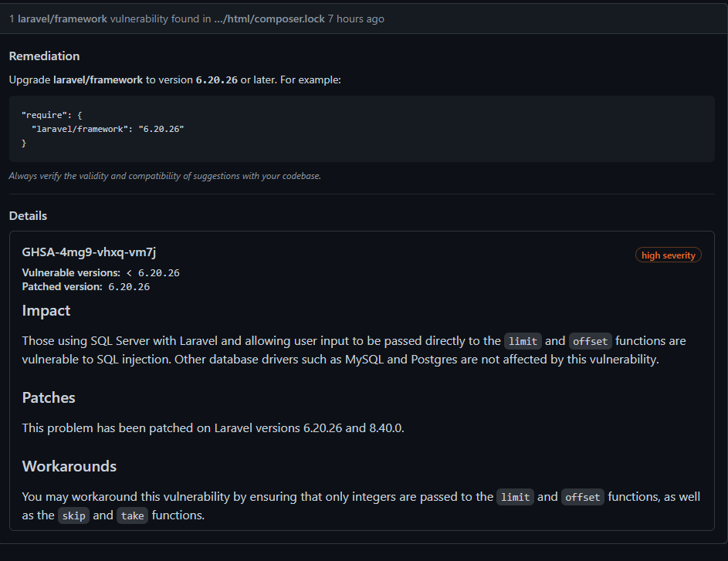Click the '7 hours ago' timestamp
This screenshot has width=728, height=561.
(x=356, y=19)
